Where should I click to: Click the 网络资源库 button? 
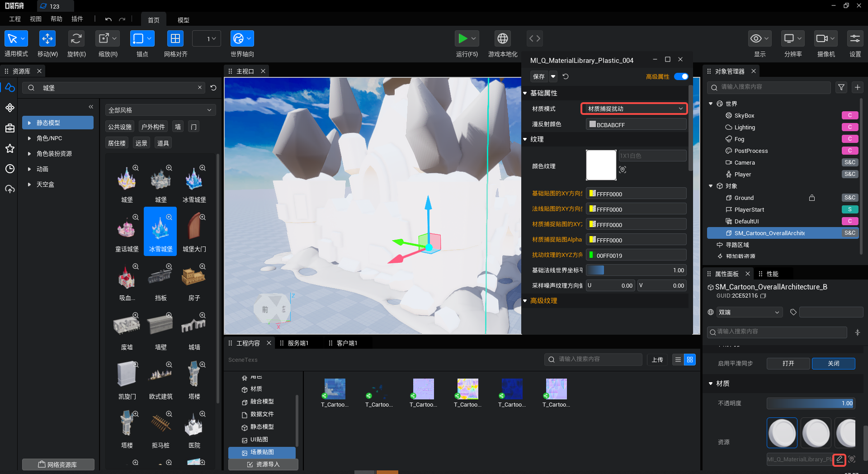(x=58, y=465)
